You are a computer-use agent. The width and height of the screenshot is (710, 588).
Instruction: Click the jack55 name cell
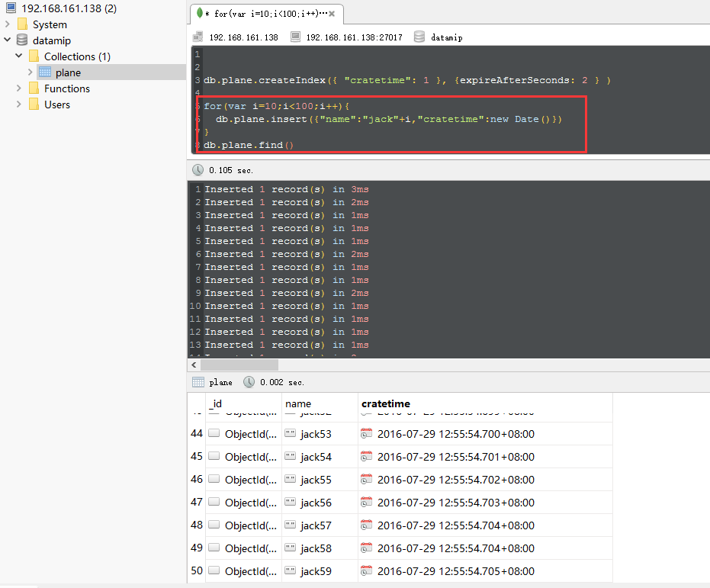click(x=320, y=480)
